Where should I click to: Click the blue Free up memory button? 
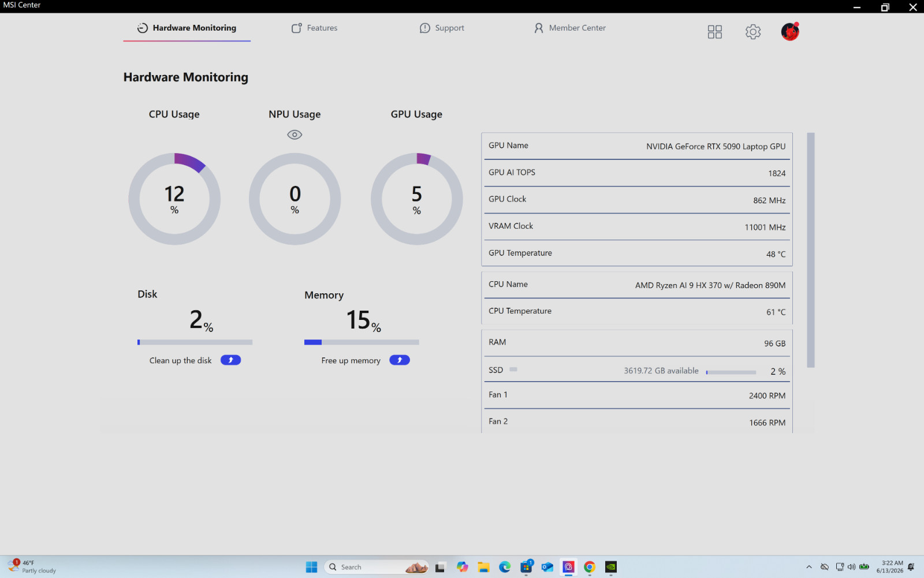[x=400, y=360]
